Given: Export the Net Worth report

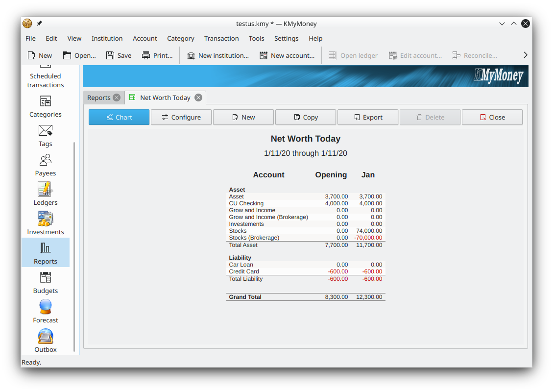Looking at the screenshot, I should click(x=367, y=117).
